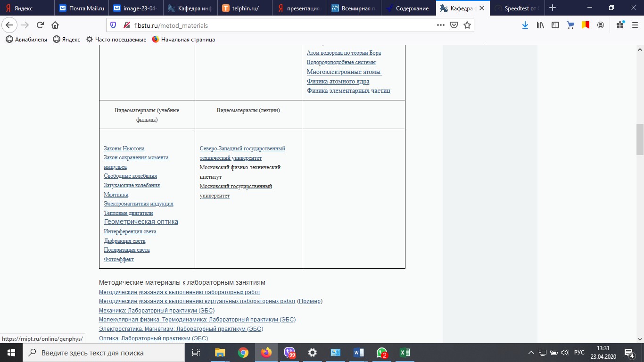Open the Физика элементарных частиц link

(x=348, y=91)
